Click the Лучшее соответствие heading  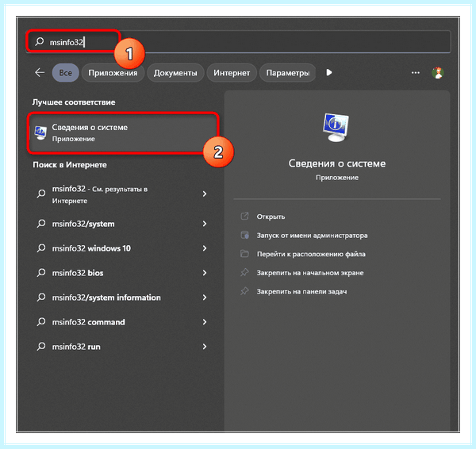tap(74, 102)
